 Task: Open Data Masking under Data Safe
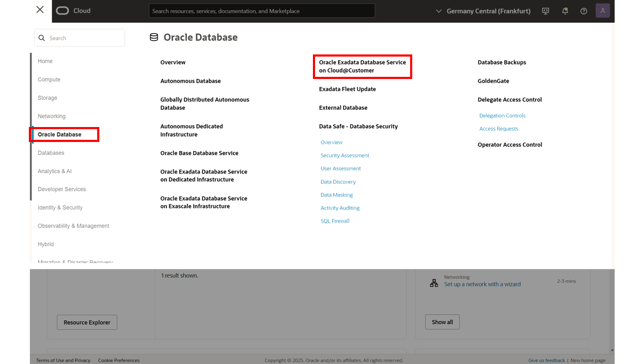pos(336,195)
